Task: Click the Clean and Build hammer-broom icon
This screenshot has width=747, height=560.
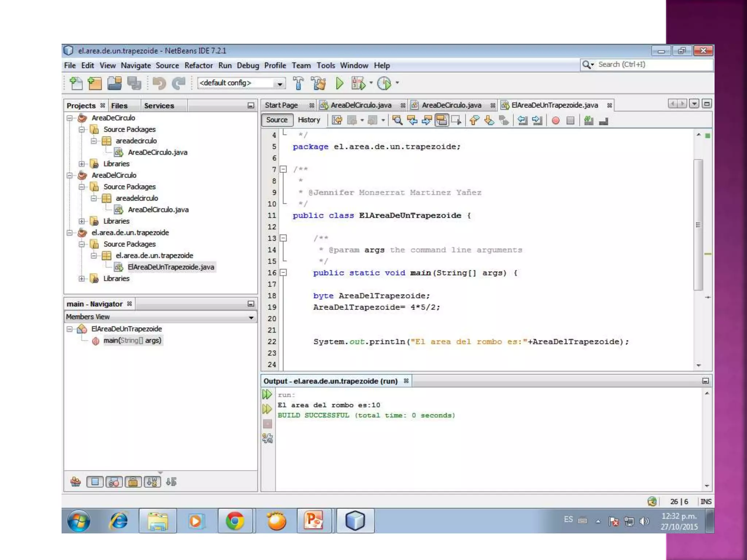Action: [x=319, y=83]
